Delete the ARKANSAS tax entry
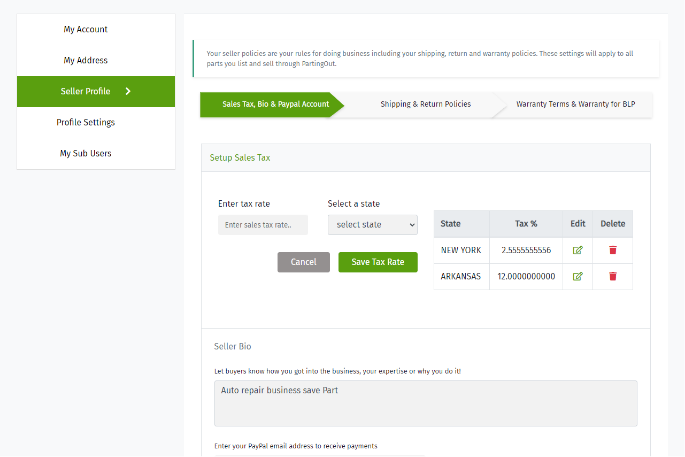685x457 pixels. (x=612, y=276)
